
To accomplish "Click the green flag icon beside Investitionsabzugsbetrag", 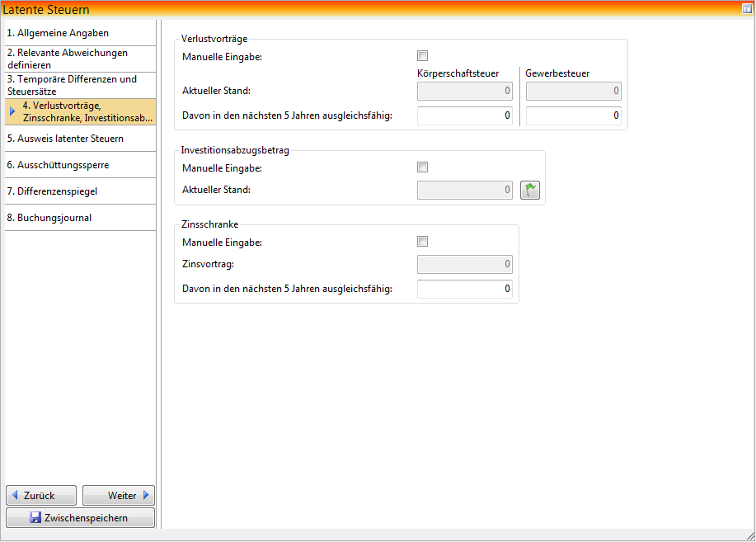I will [528, 191].
